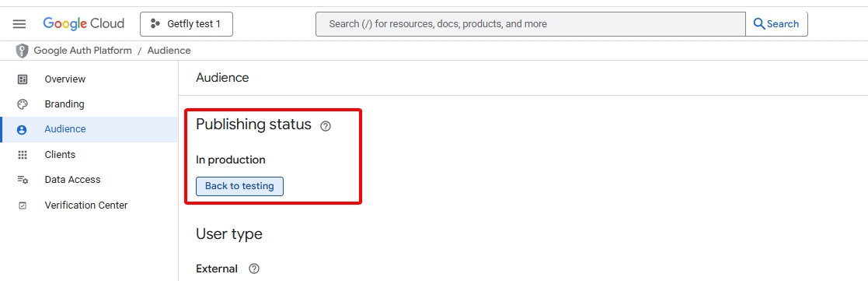Click the Back to testing button
This screenshot has width=868, height=281.
click(239, 186)
